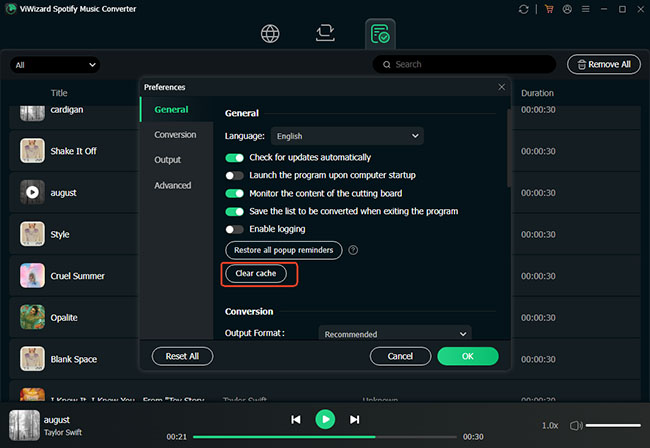Cancel the Preferences dialog
The image size is (650, 448).
(400, 356)
